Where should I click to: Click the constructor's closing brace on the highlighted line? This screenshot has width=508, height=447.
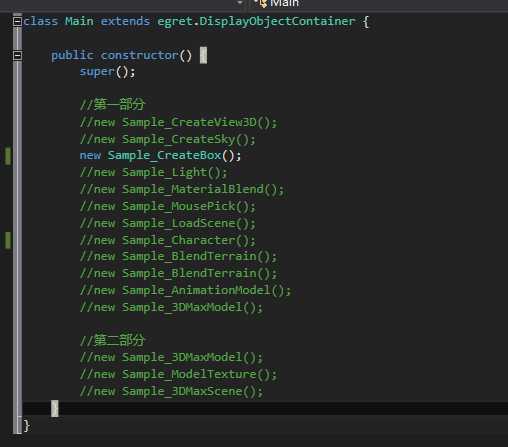(x=55, y=409)
